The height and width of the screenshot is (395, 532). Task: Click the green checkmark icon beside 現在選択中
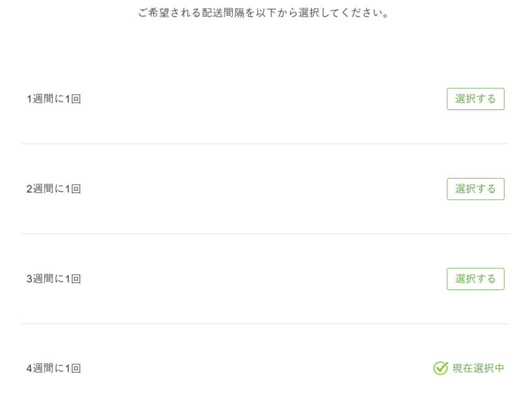(x=440, y=369)
